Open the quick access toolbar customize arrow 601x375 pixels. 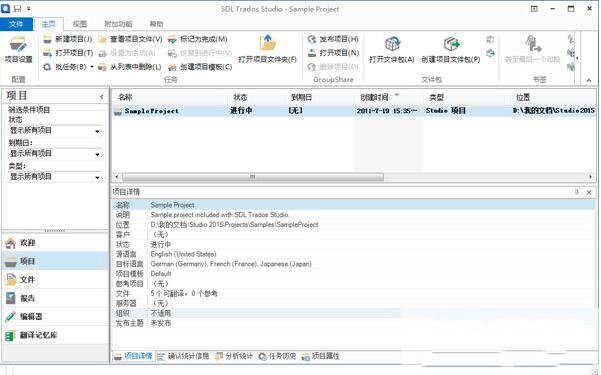(29, 8)
